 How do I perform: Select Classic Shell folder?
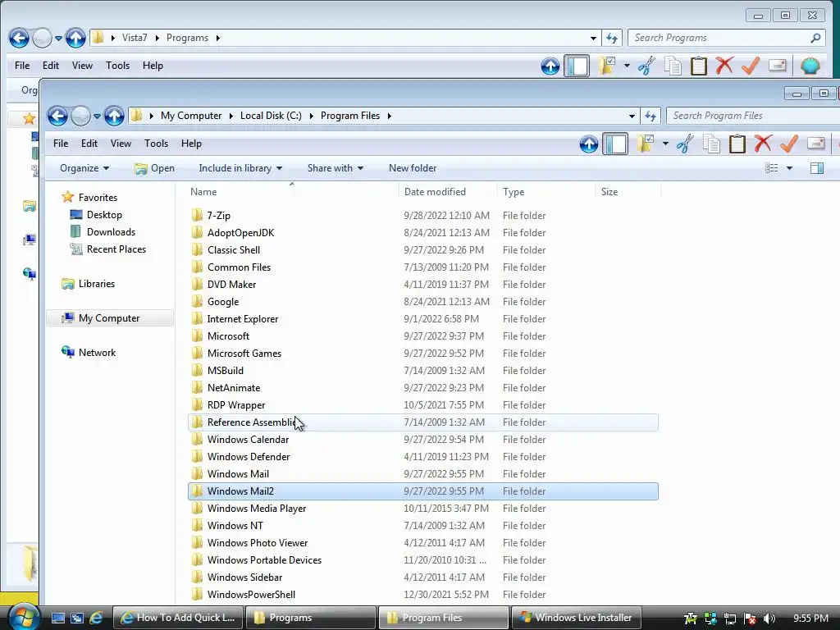tap(233, 250)
